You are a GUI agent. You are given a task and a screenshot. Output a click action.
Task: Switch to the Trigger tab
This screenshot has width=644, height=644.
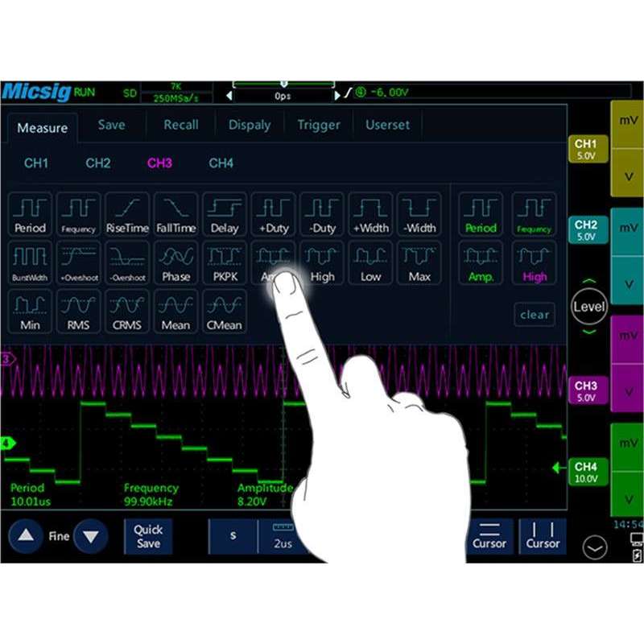click(319, 125)
